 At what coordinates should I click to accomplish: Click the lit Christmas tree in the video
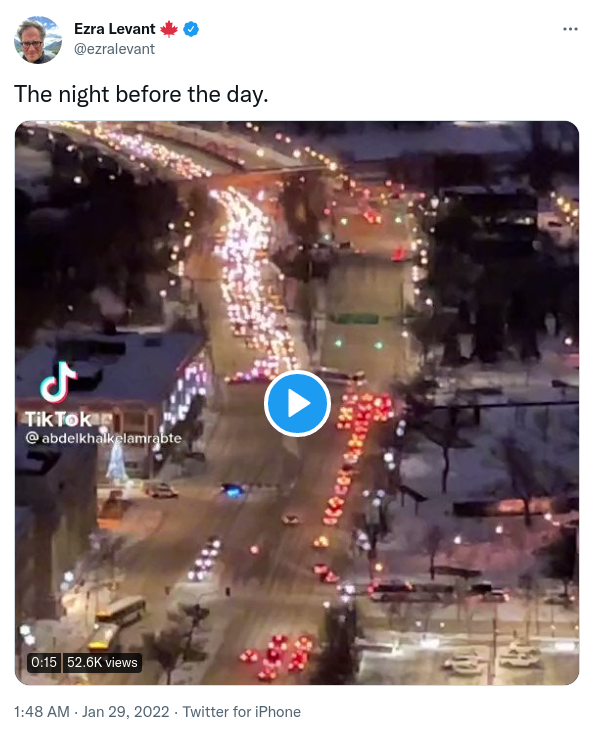pyautogui.click(x=116, y=462)
